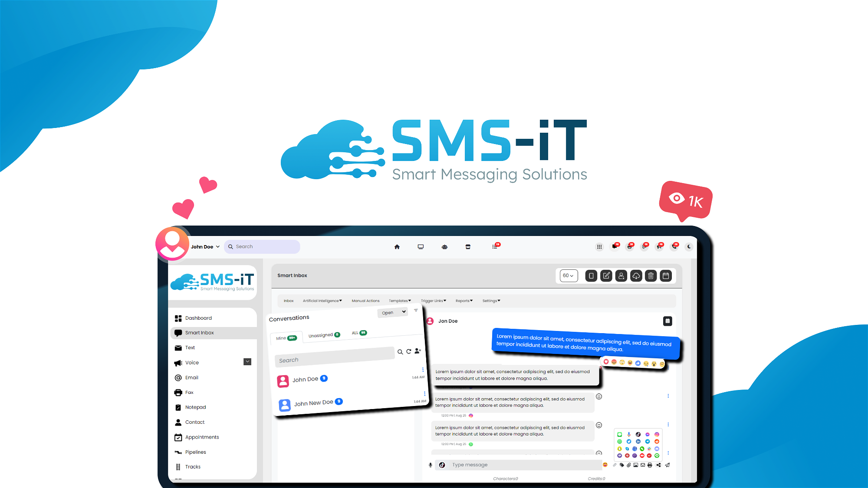This screenshot has width=868, height=488.
Task: Select the Templates menu tab
Action: coord(399,300)
